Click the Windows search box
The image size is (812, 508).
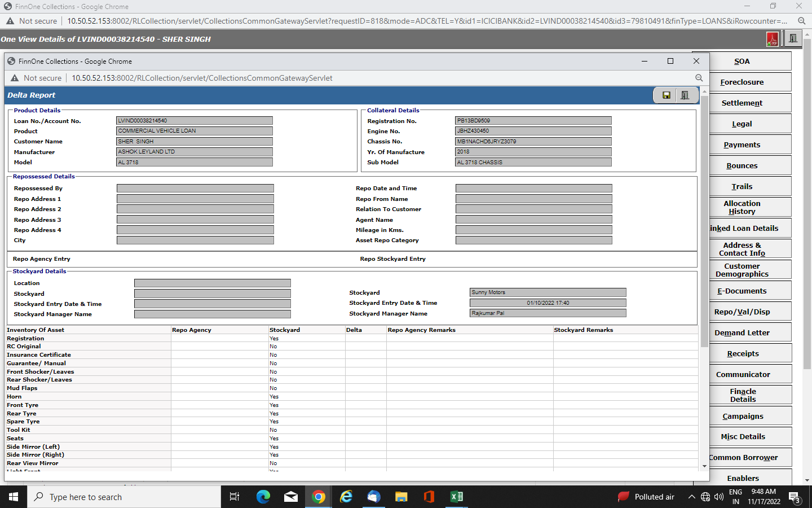click(124, 497)
